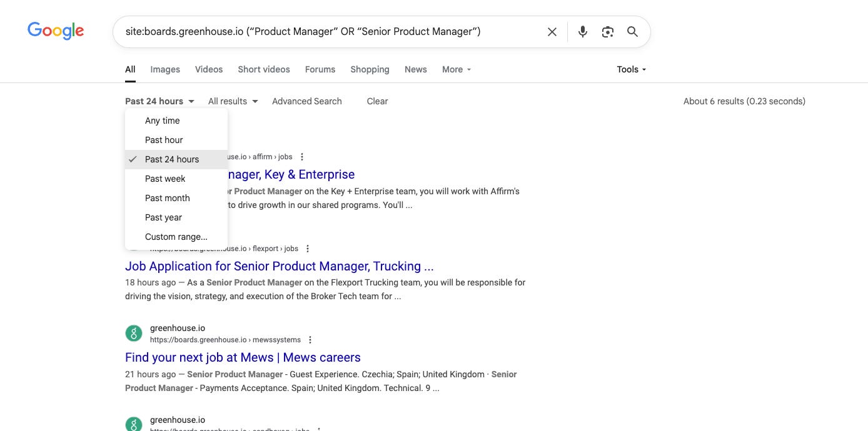Click the Google logo
Viewport: 868px width, 431px height.
[56, 31]
